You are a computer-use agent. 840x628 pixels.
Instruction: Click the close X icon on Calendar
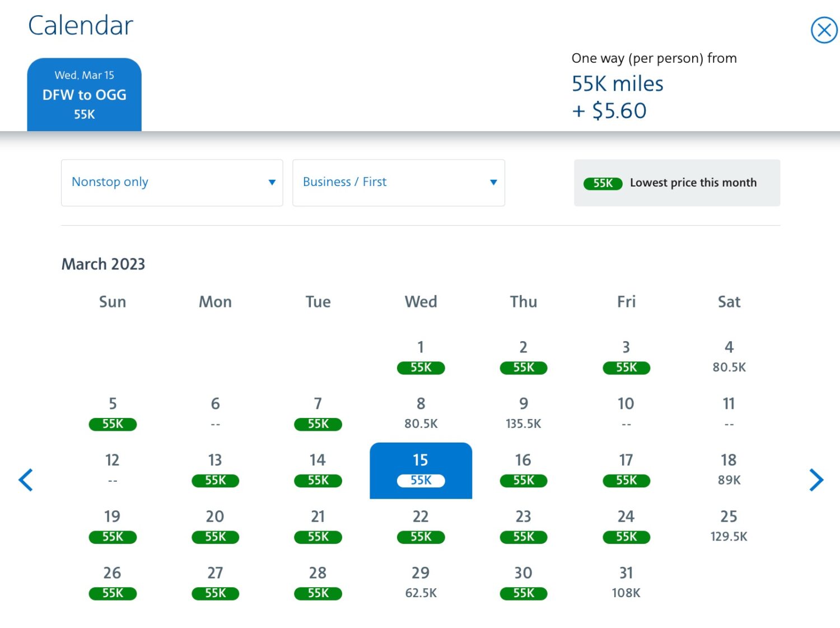pyautogui.click(x=823, y=30)
